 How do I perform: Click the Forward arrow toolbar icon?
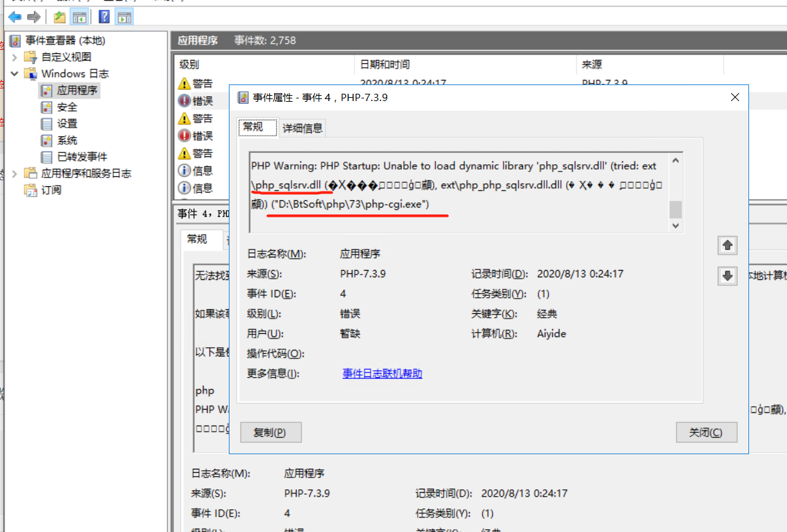(x=34, y=17)
